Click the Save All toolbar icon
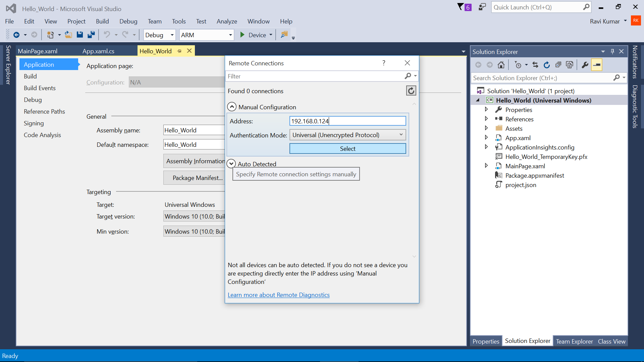The image size is (644, 362). [91, 35]
